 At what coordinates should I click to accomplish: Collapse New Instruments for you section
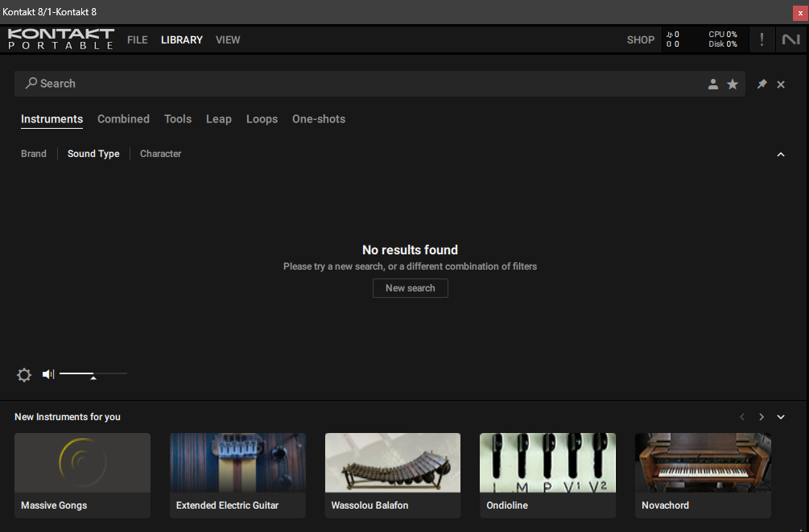pyautogui.click(x=780, y=417)
